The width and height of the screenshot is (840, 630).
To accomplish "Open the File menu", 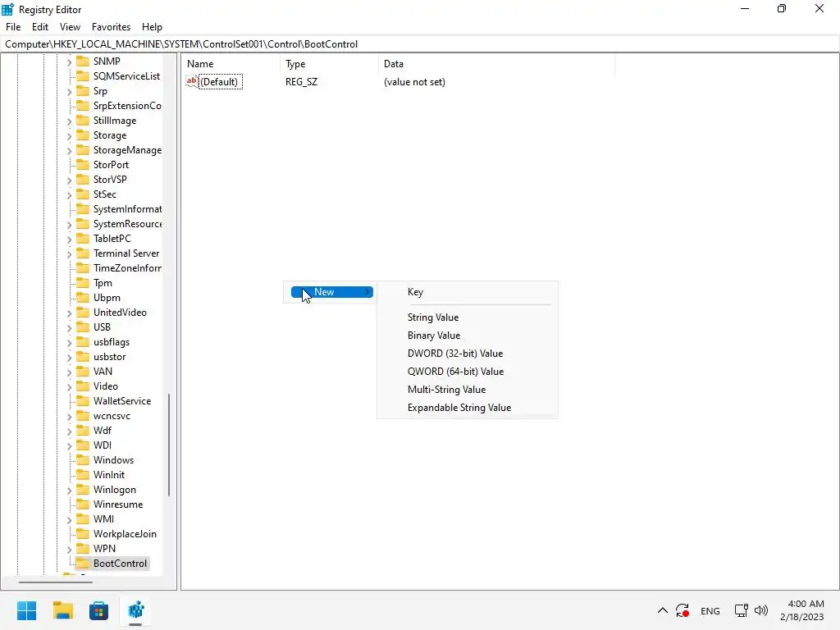I will coord(13,27).
